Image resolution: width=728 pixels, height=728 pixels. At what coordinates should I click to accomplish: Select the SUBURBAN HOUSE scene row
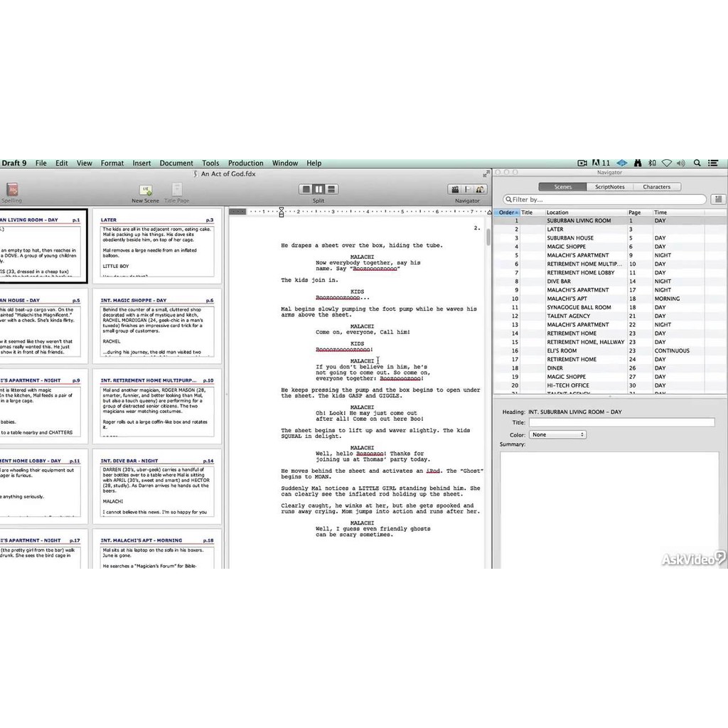click(609, 237)
